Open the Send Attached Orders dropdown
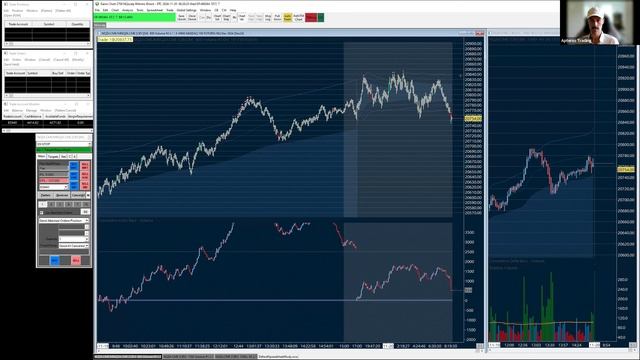640x360 pixels. 64,220
